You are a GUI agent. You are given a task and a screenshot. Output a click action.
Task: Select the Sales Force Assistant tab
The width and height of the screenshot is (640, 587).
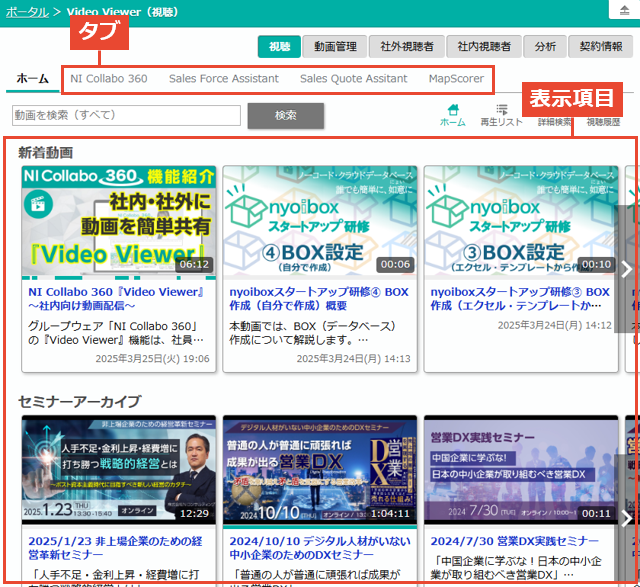[224, 79]
